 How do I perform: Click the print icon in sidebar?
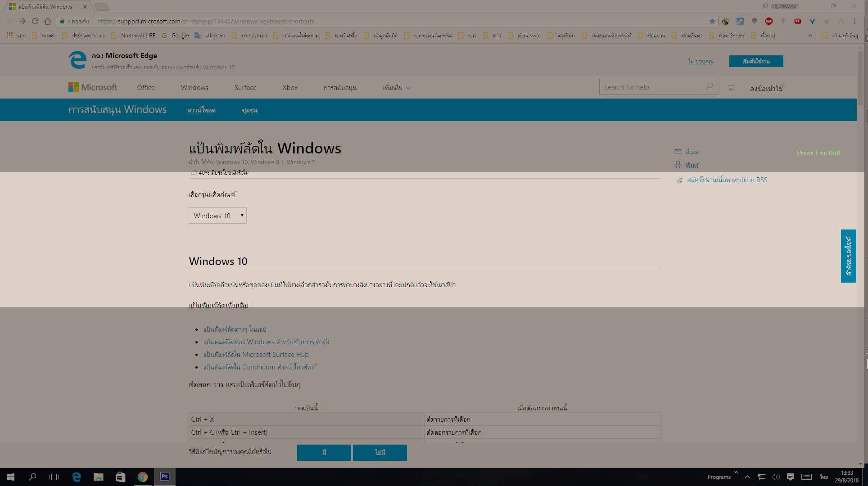pos(678,165)
